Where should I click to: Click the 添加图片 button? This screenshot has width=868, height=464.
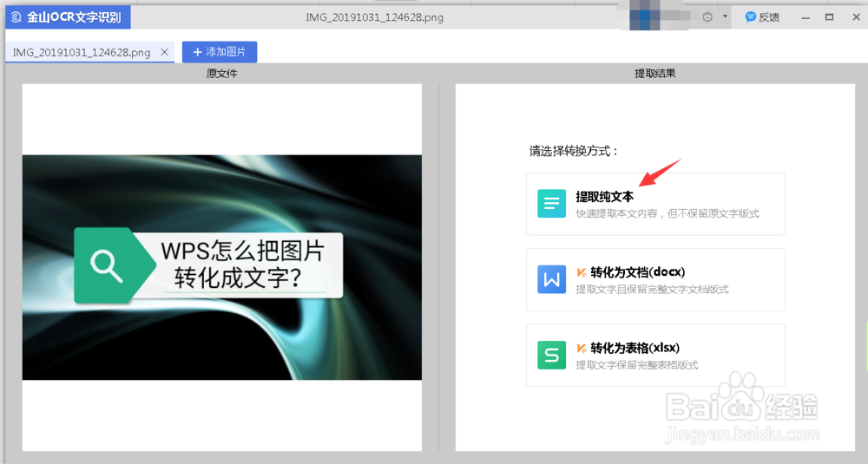click(x=220, y=52)
